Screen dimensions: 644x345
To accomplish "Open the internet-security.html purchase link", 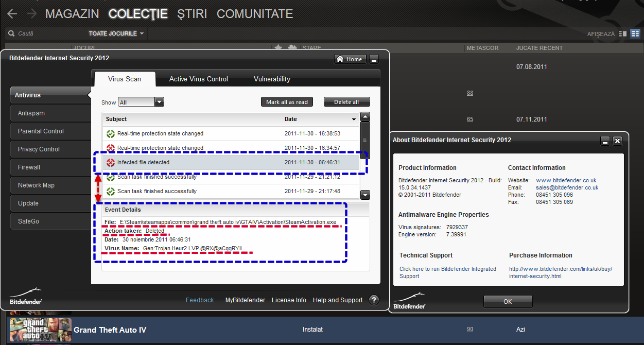I will click(x=561, y=272).
